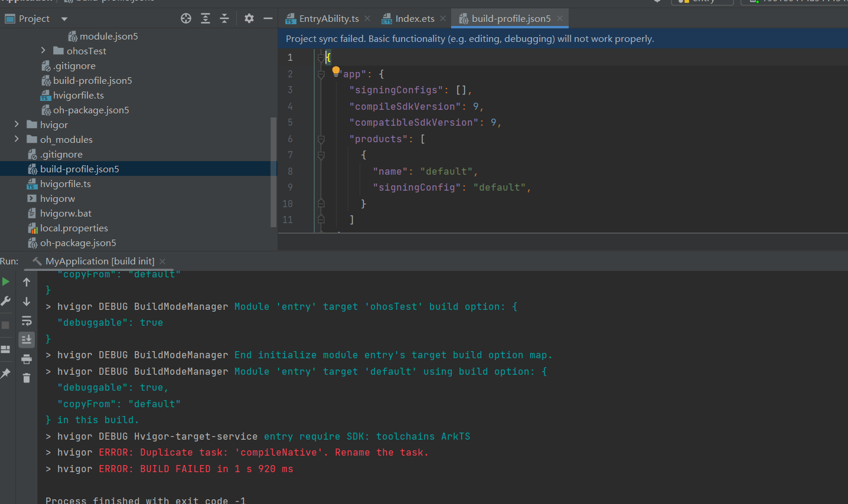Select the entry module hvigorfile.ts file

pos(78,95)
